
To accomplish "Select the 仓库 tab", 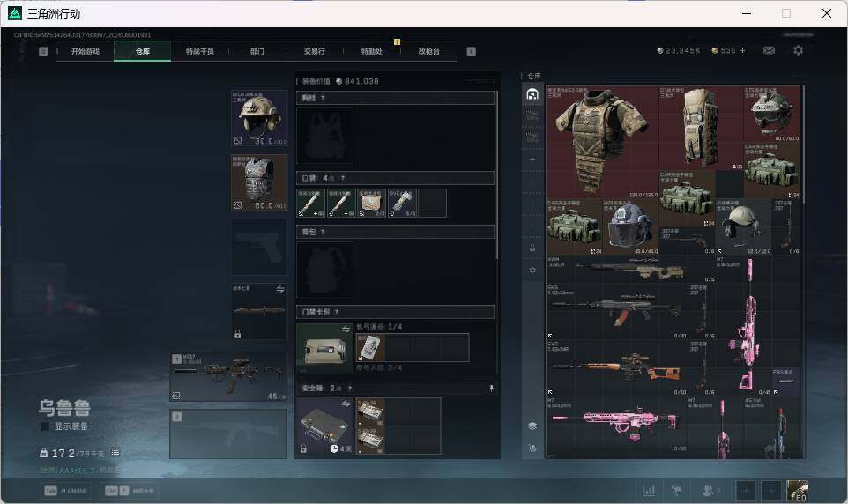I will pos(143,51).
